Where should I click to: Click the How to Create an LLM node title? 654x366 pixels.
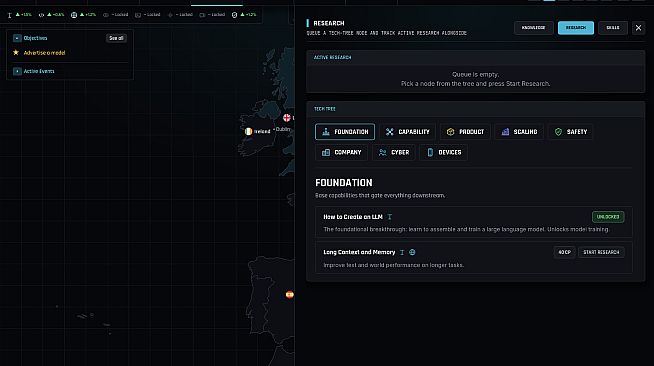coord(353,217)
